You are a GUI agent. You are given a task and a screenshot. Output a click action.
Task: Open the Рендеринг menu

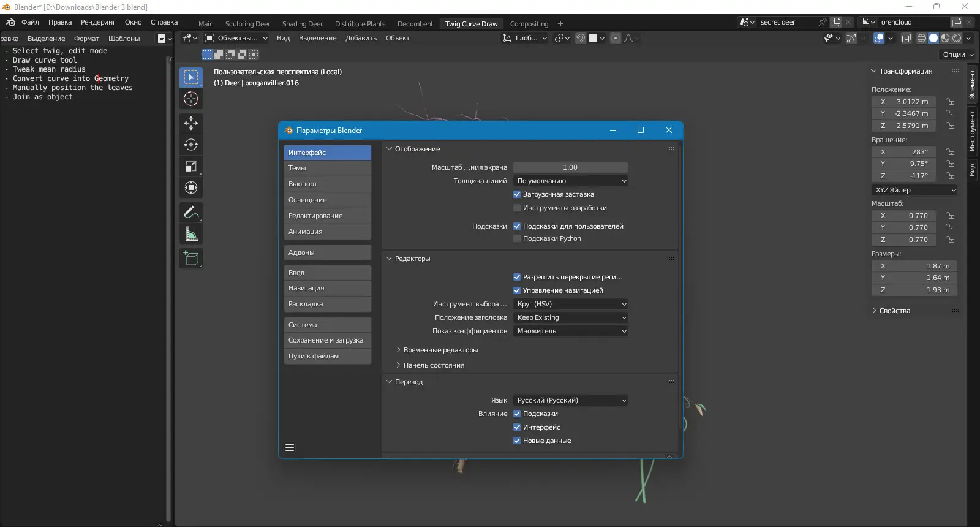(x=98, y=22)
